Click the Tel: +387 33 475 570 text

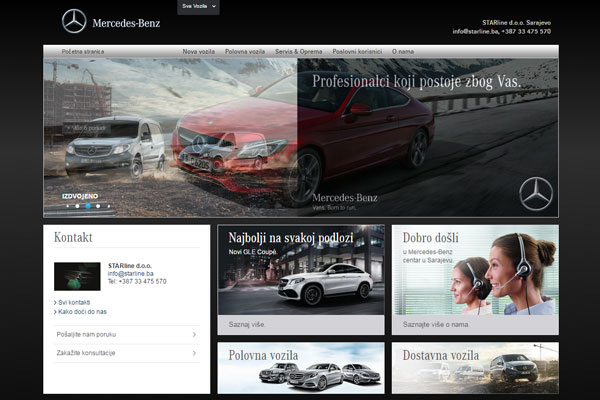pyautogui.click(x=137, y=281)
